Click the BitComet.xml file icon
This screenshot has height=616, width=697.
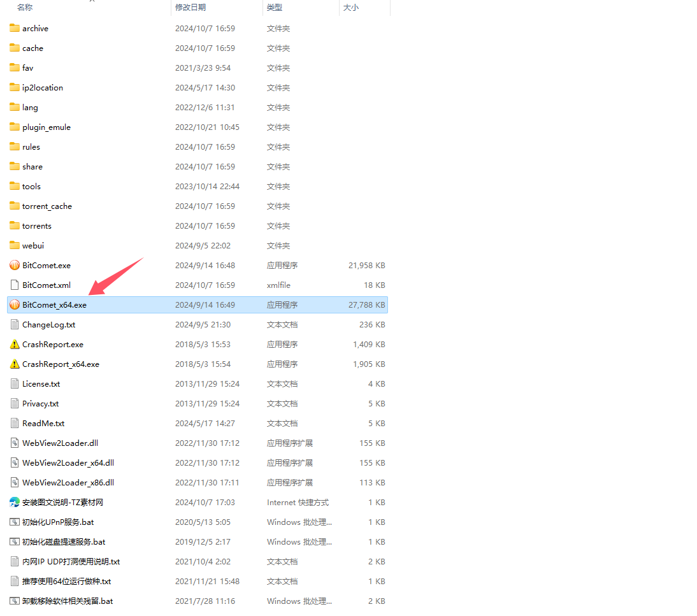tap(15, 285)
